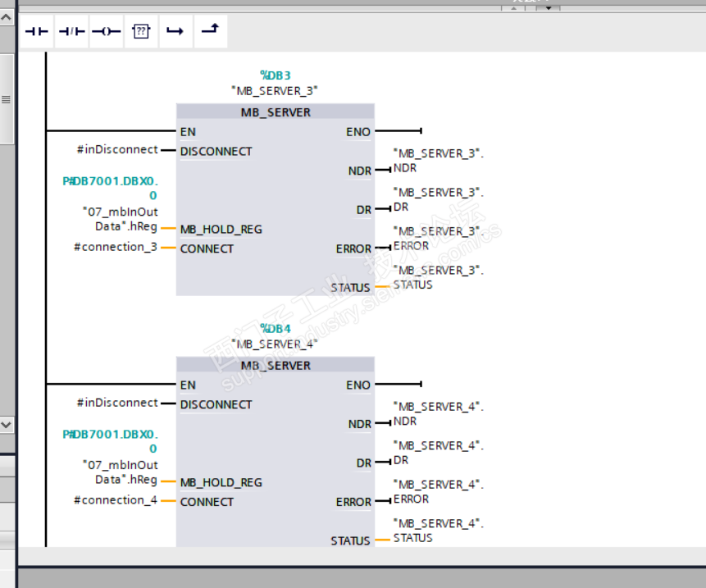Select the MB_SERVER block header of DB3
706x588 pixels.
coord(276,112)
